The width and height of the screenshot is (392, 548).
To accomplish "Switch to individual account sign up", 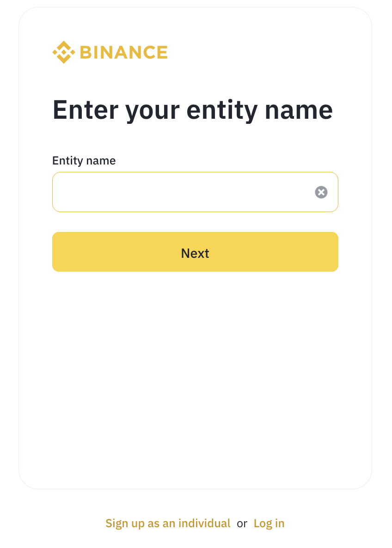I will point(168,523).
